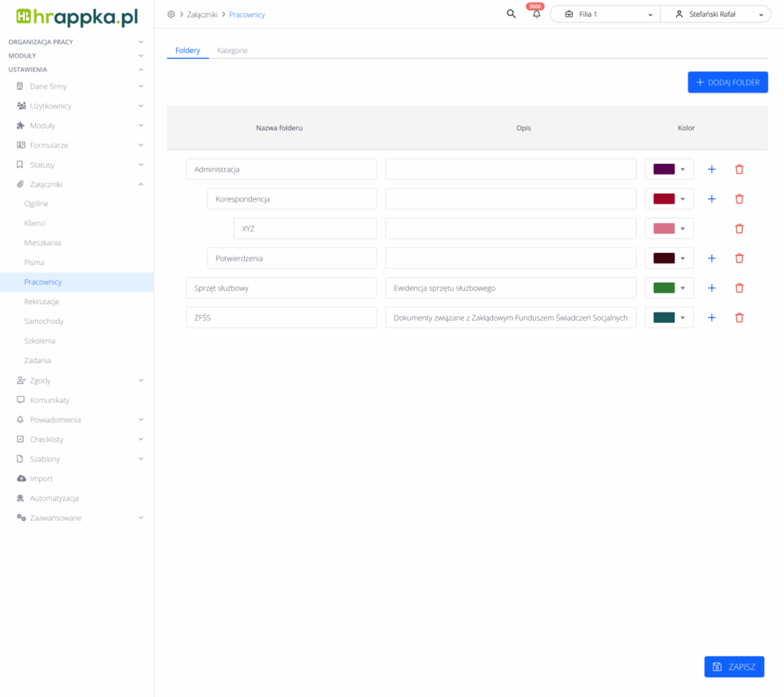The image size is (784, 697).
Task: Add subfolder to Sprzęt służbowy row
Action: click(x=711, y=288)
